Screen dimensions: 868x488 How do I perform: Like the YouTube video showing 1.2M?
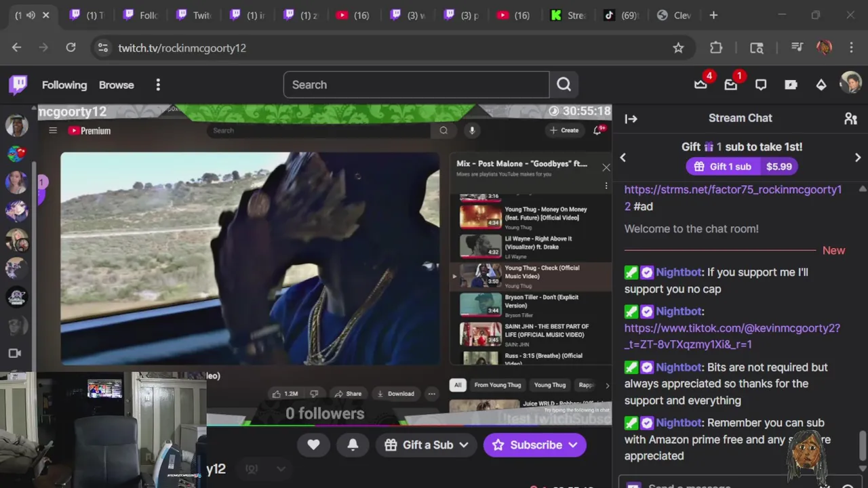pyautogui.click(x=285, y=394)
